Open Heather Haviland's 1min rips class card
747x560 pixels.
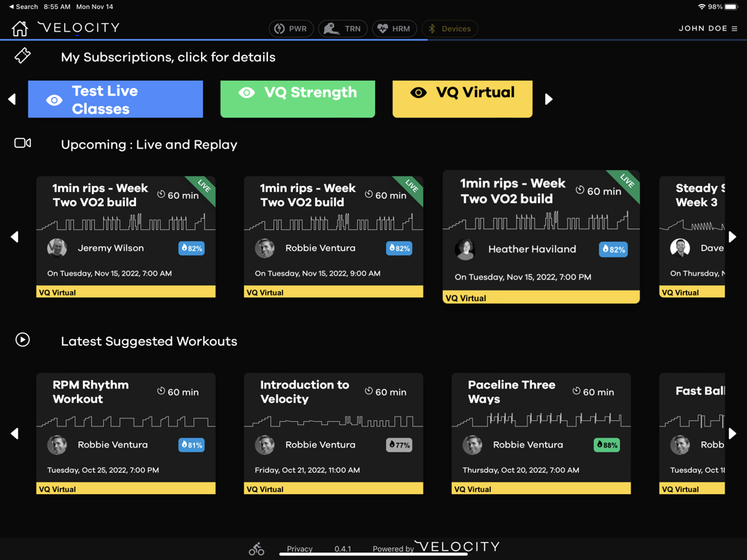point(541,237)
